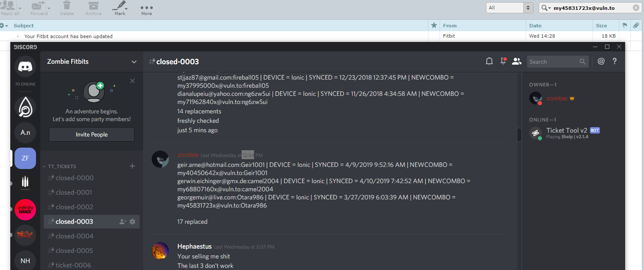Click Archive in the mail toolbar
Screen dimensions: 644x270
pyautogui.click(x=93, y=8)
